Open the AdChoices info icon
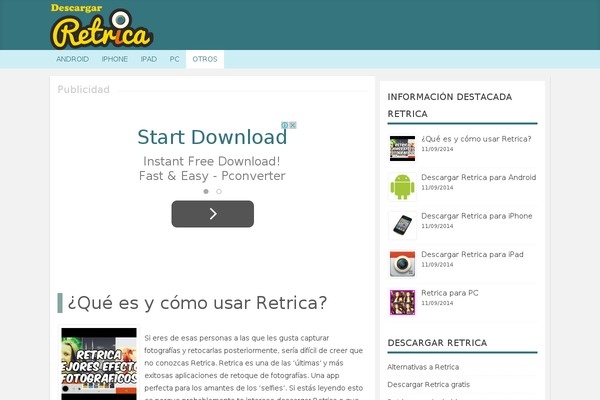 [285, 125]
